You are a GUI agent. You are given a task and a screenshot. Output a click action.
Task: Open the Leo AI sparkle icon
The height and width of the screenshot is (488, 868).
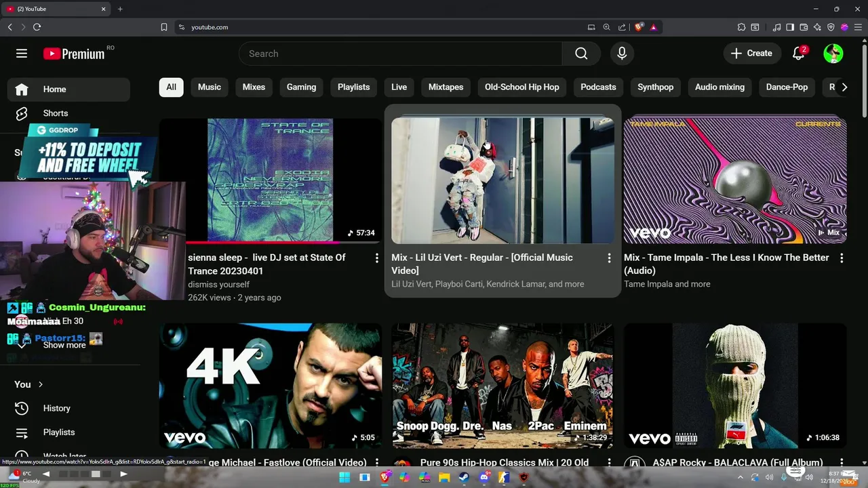pos(817,27)
